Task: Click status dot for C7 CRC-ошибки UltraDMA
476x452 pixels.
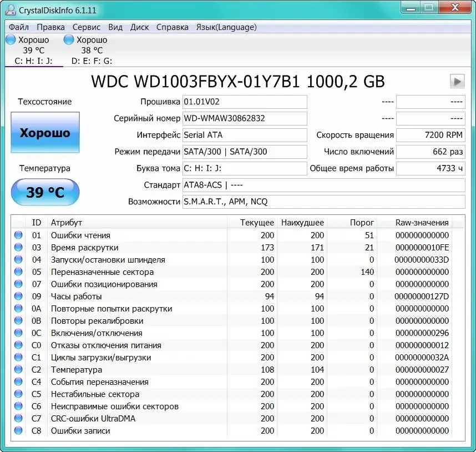Action: pyautogui.click(x=18, y=418)
